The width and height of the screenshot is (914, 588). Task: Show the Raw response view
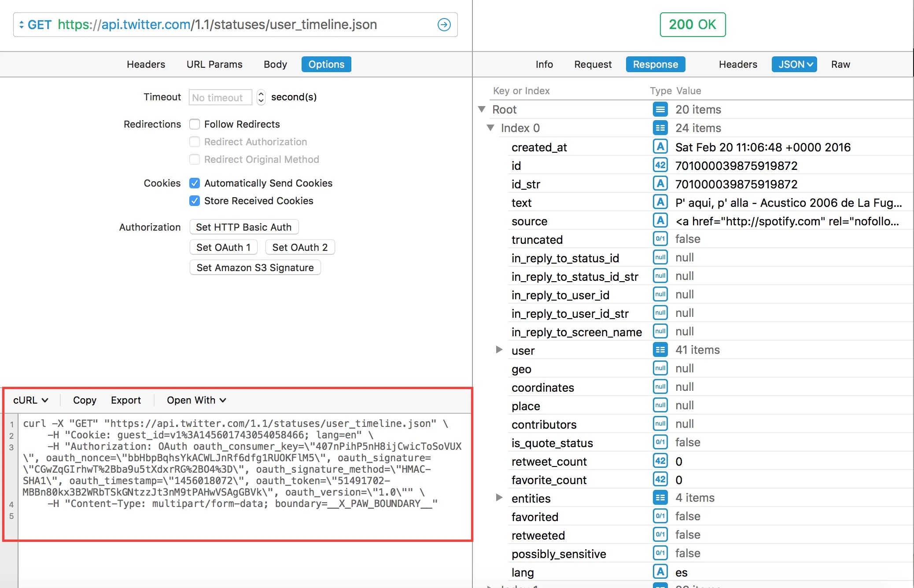(840, 64)
